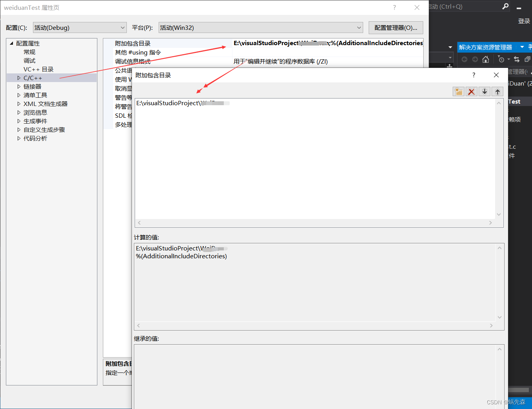
Task: Click the back navigation arrow in Solution Explorer
Action: pos(464,59)
